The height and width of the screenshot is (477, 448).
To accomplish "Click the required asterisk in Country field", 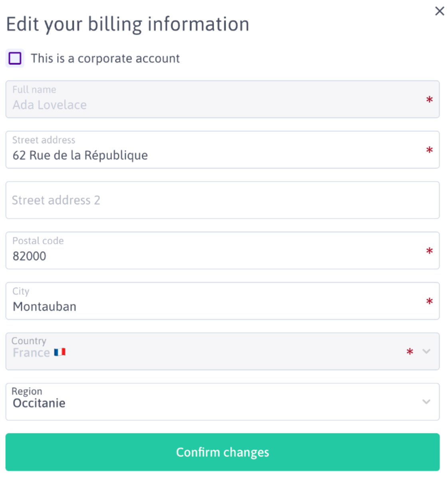I will [x=410, y=352].
